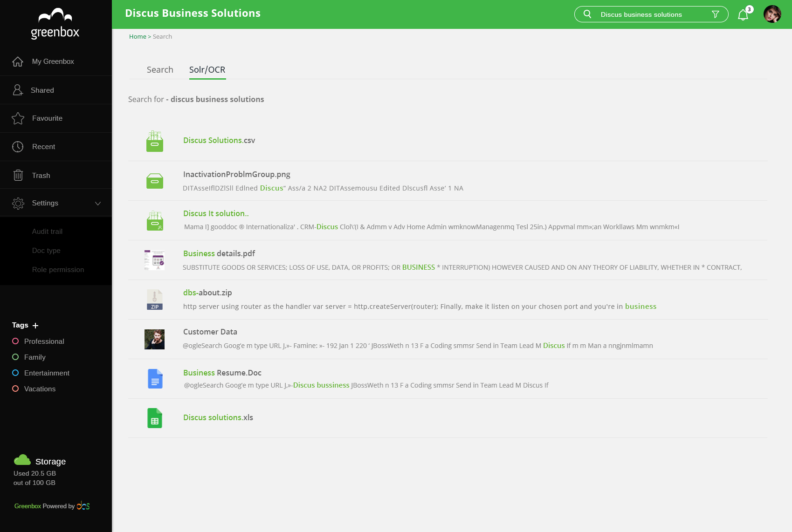Image resolution: width=792 pixels, height=532 pixels.
Task: Open Audit trail under Settings
Action: pyautogui.click(x=47, y=232)
